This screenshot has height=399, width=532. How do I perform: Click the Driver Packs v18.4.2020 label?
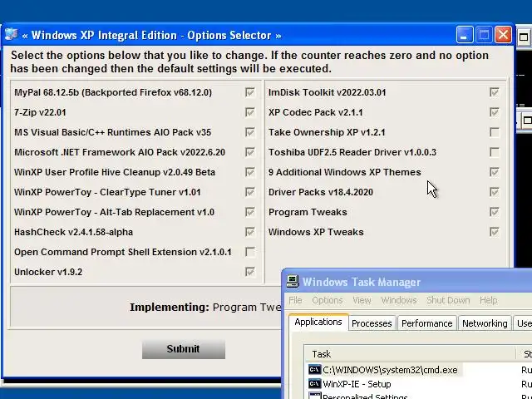(x=321, y=192)
